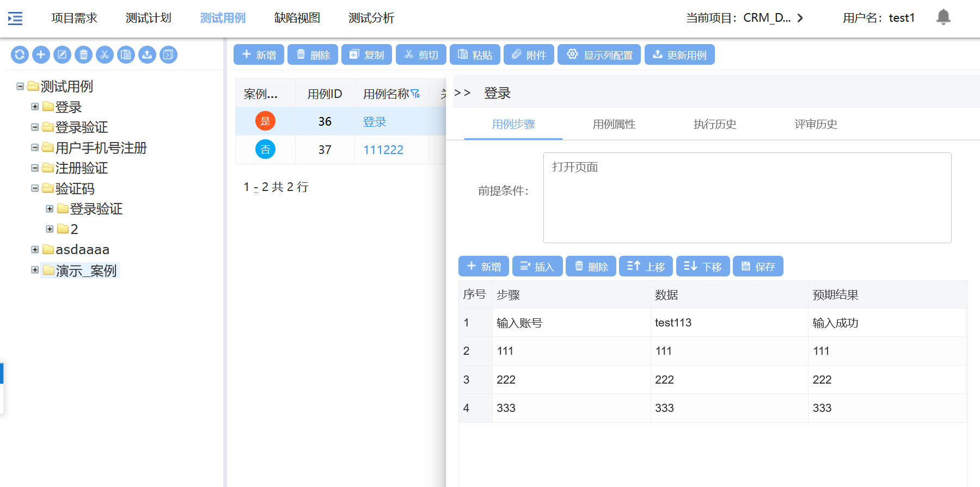Click the circular edit pencil icon
Image resolution: width=980 pixels, height=487 pixels.
pyautogui.click(x=62, y=54)
